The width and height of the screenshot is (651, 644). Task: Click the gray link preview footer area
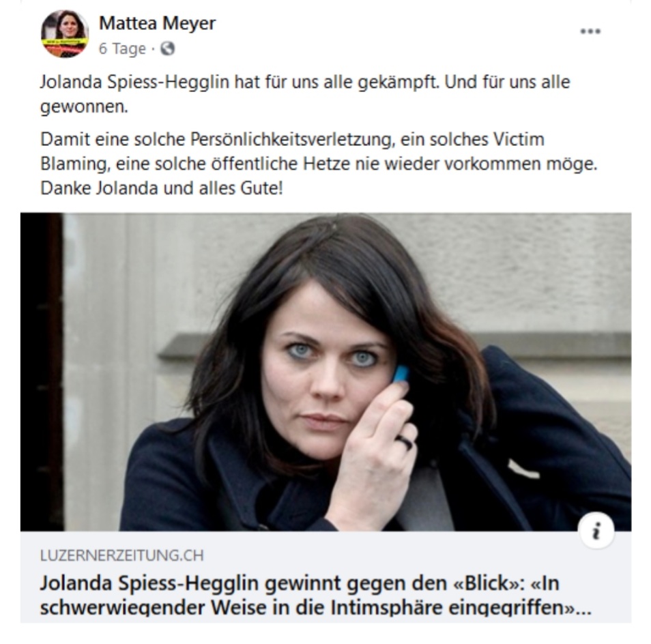click(326, 576)
